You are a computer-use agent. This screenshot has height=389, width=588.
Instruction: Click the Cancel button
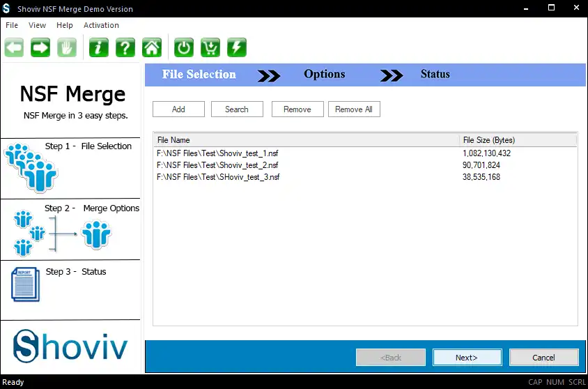point(543,358)
